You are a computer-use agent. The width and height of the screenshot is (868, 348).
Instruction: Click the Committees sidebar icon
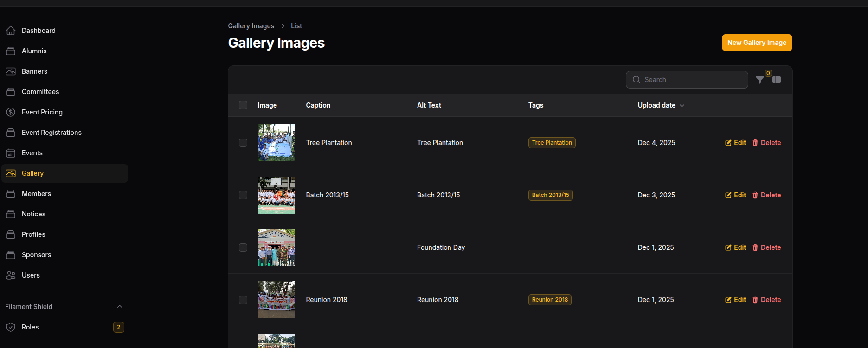[x=11, y=92]
